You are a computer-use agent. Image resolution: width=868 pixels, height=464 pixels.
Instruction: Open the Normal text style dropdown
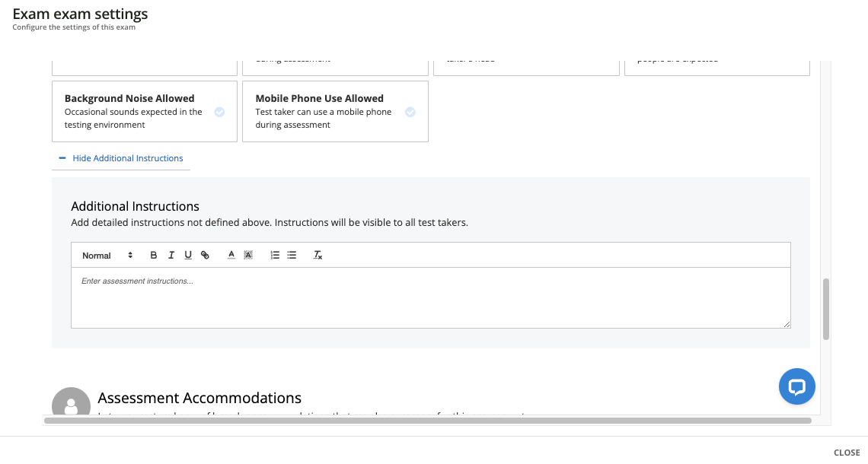107,256
